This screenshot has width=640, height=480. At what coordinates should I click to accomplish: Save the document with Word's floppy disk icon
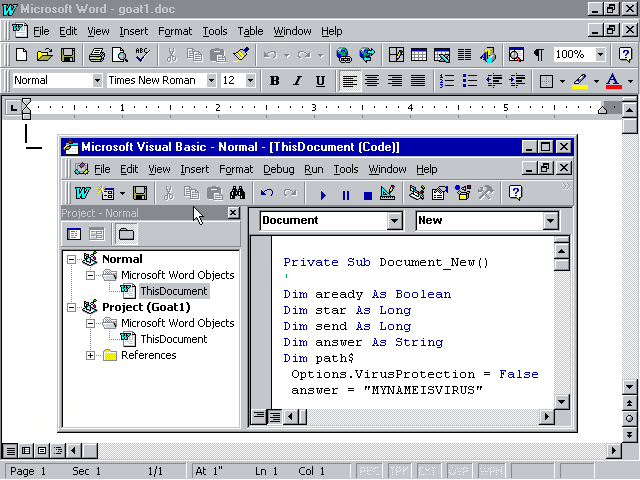(x=68, y=54)
